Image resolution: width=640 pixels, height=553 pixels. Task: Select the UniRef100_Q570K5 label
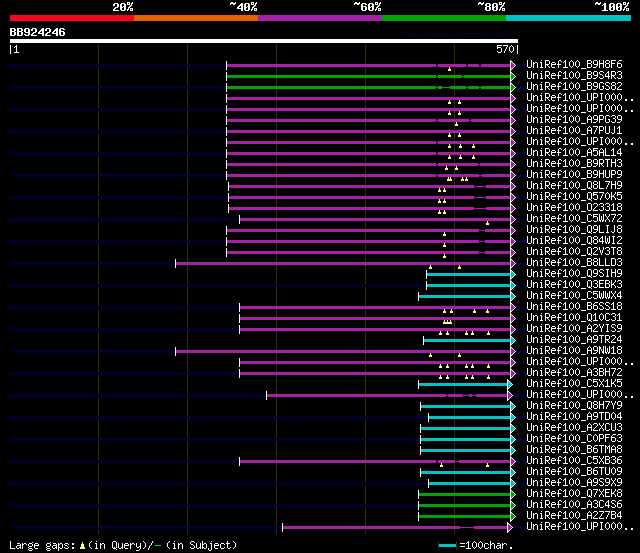tap(574, 196)
